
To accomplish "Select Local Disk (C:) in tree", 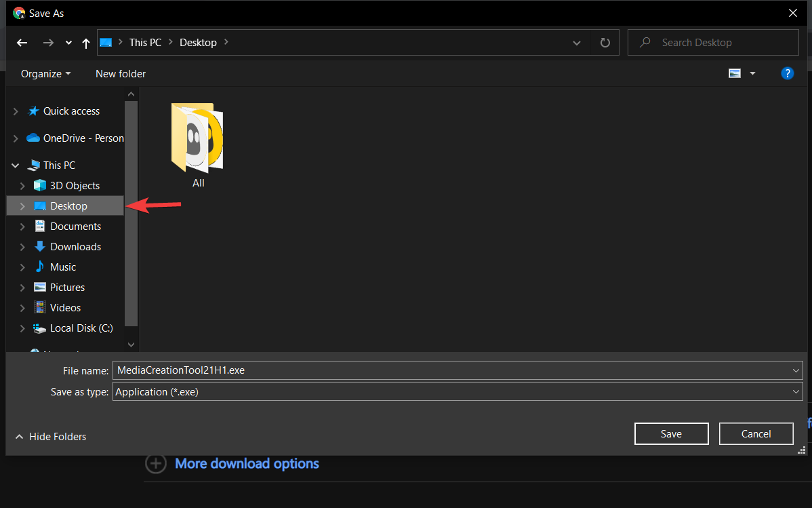I will click(81, 328).
